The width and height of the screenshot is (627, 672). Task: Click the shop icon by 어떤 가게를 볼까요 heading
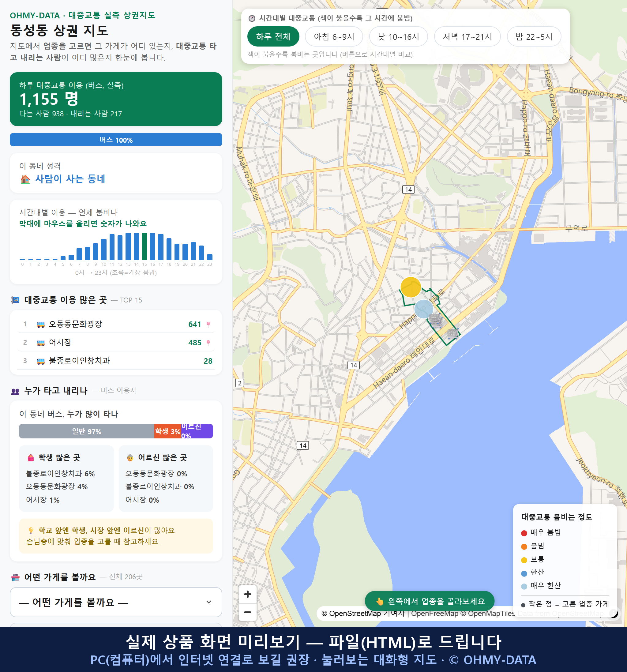15,577
